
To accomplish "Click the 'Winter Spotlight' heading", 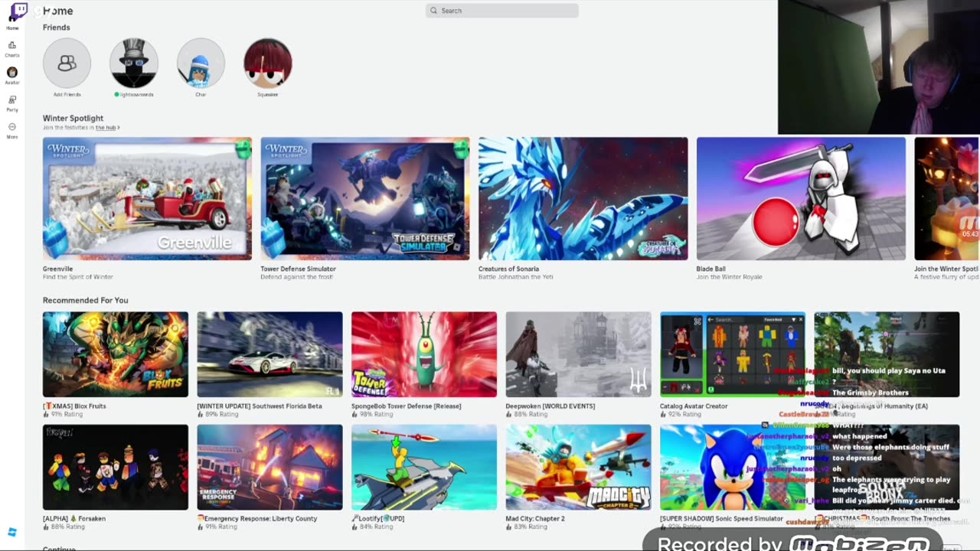I will pyautogui.click(x=73, y=119).
